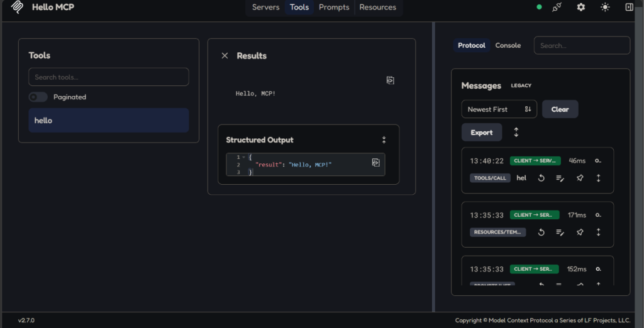The width and height of the screenshot is (644, 328).
Task: Click the green connection status dot
Action: point(539,7)
